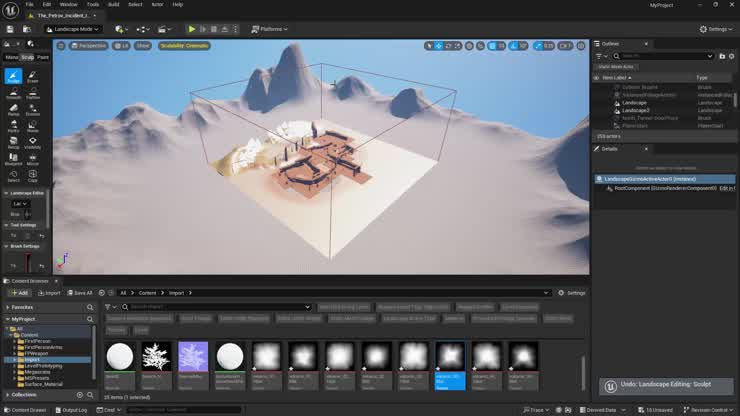This screenshot has width=740, height=416.
Task: Select the Noise landscape tool
Action: [33, 126]
